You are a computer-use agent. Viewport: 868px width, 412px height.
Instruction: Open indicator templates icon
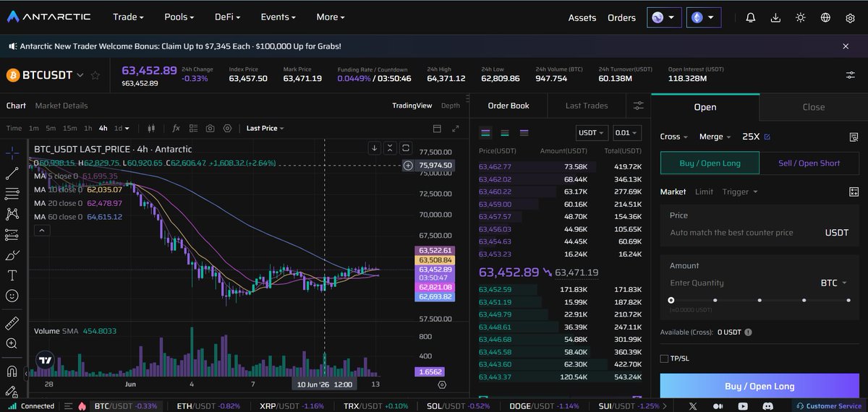tap(193, 128)
